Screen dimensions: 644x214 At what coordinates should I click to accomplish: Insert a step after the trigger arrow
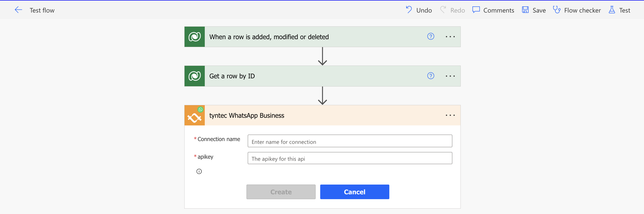pyautogui.click(x=323, y=56)
